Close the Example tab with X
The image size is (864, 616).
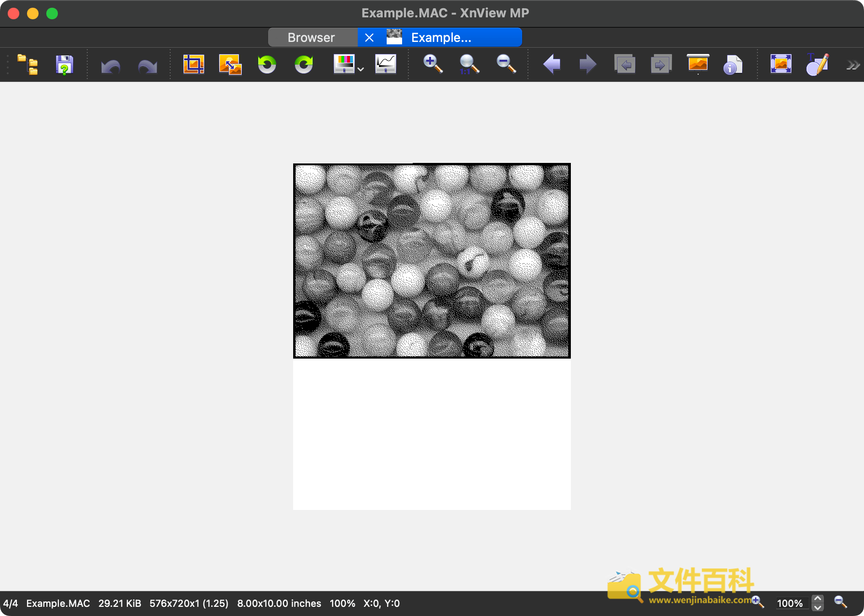(x=369, y=38)
